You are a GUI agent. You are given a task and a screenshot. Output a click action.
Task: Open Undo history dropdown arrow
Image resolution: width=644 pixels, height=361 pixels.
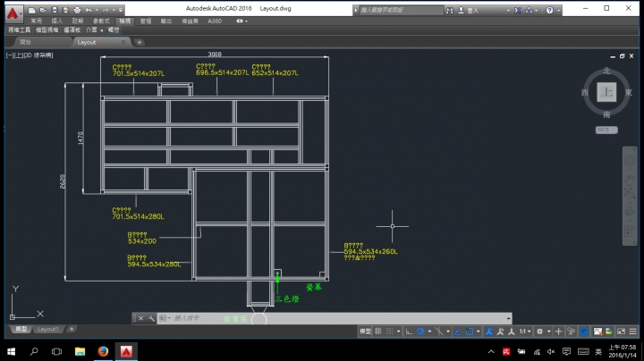pos(97,10)
